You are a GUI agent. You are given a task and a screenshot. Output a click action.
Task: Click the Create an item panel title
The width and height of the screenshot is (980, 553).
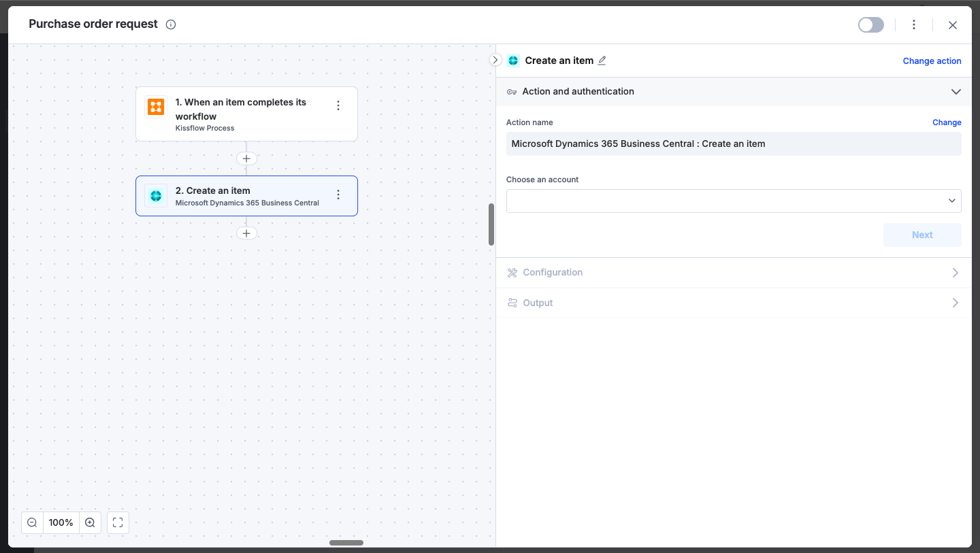559,61
